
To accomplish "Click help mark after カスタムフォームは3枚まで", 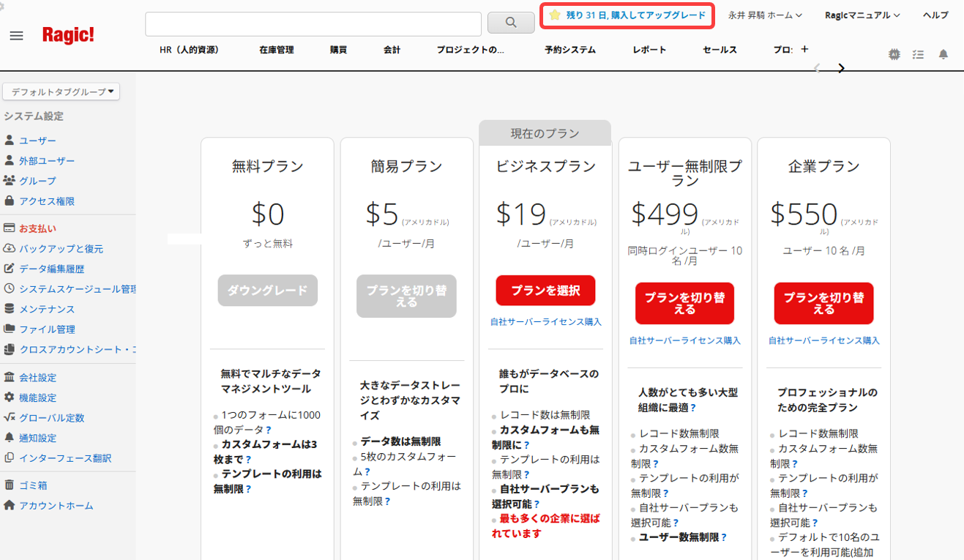I will click(249, 459).
